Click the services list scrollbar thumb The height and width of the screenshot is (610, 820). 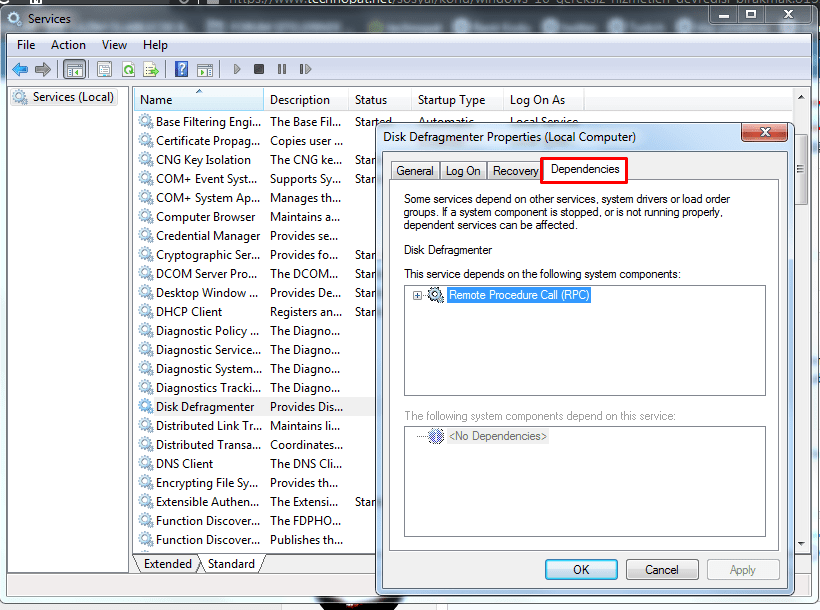pyautogui.click(x=801, y=168)
